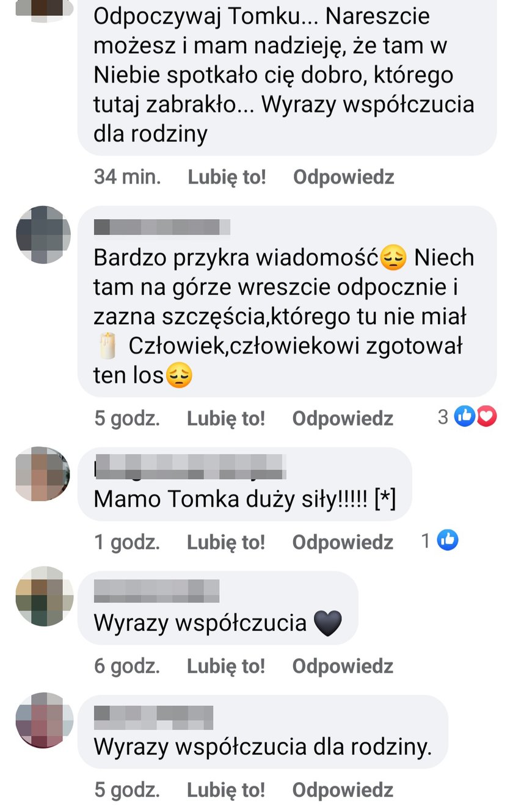The image size is (513, 812).
Task: Open the profile picture beside the Bardzo przykra comment
Action: pos(43,235)
